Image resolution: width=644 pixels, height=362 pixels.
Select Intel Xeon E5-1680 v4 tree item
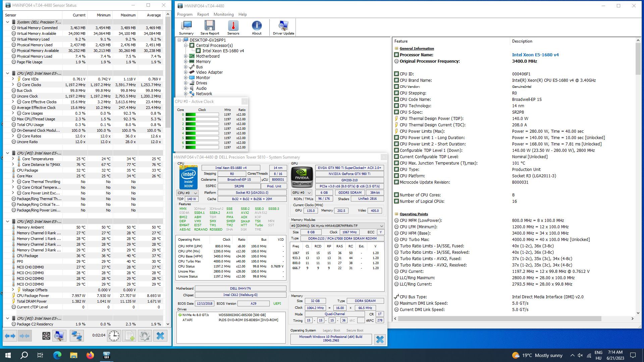point(223,51)
